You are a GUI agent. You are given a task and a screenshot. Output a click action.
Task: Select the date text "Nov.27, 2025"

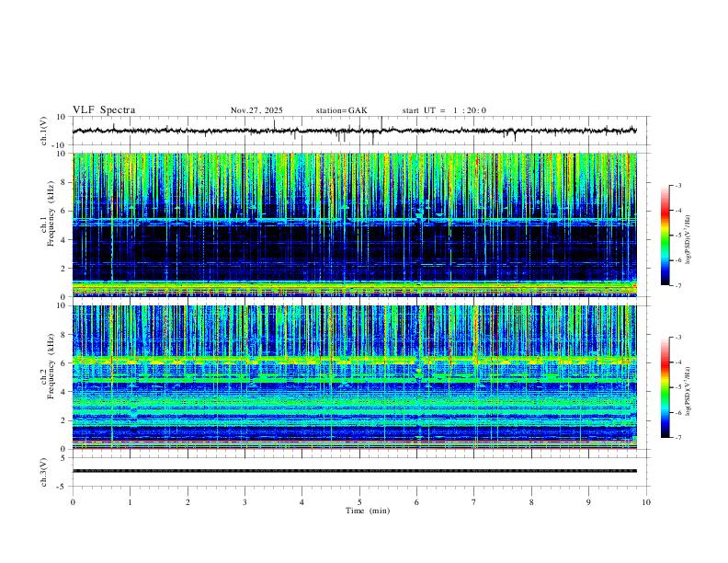pyautogui.click(x=256, y=110)
